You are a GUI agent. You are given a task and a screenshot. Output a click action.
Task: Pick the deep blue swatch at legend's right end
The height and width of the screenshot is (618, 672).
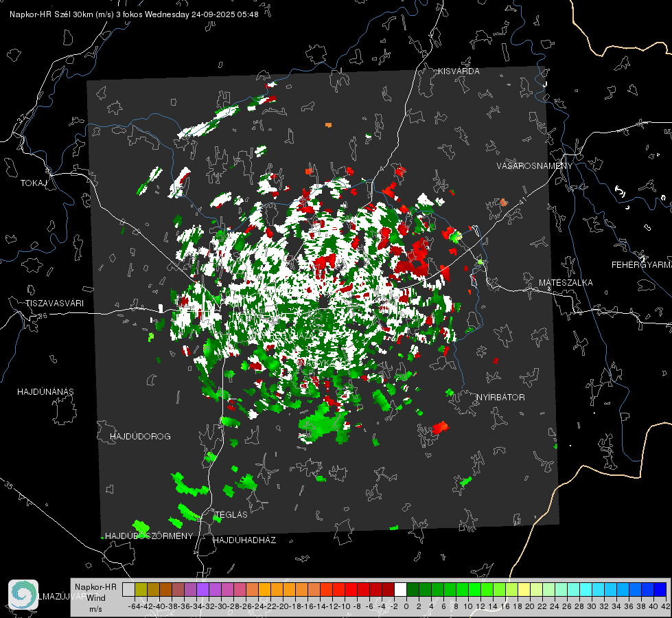[660, 589]
